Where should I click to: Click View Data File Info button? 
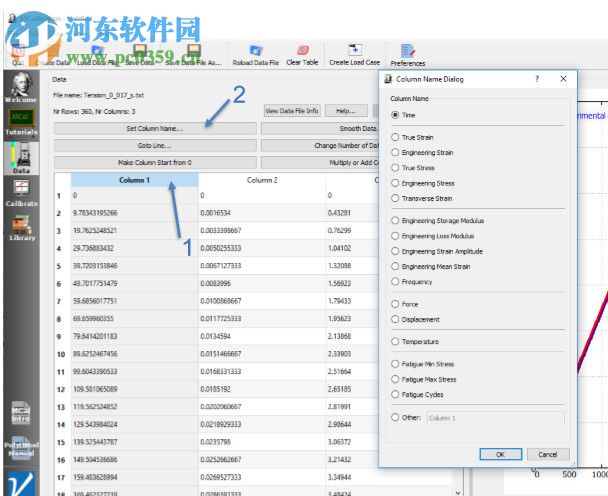(292, 111)
